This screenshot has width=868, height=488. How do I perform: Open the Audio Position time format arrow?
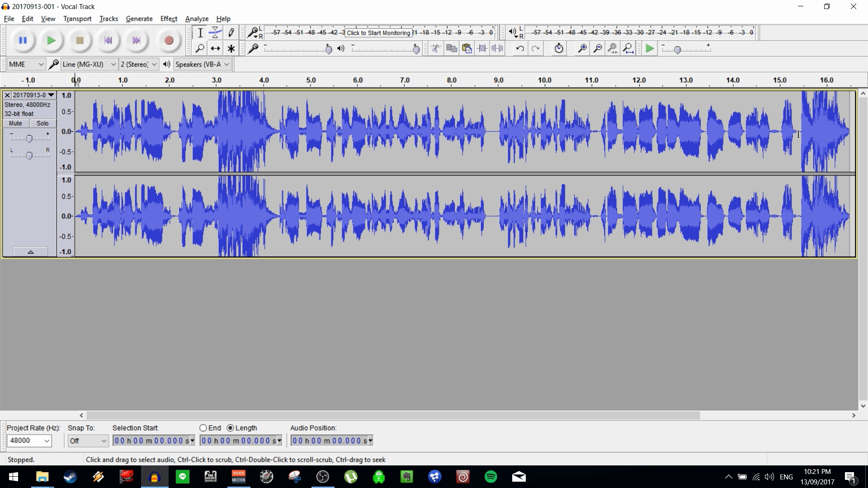371,441
